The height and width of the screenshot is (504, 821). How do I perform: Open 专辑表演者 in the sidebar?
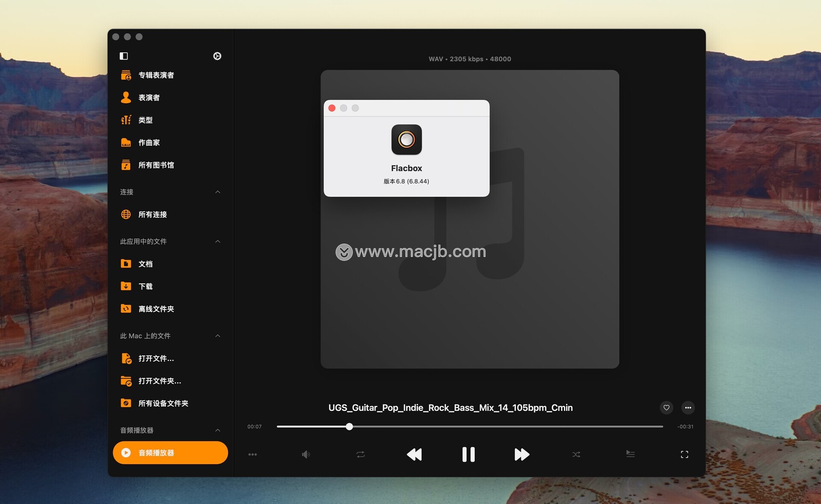click(170, 75)
